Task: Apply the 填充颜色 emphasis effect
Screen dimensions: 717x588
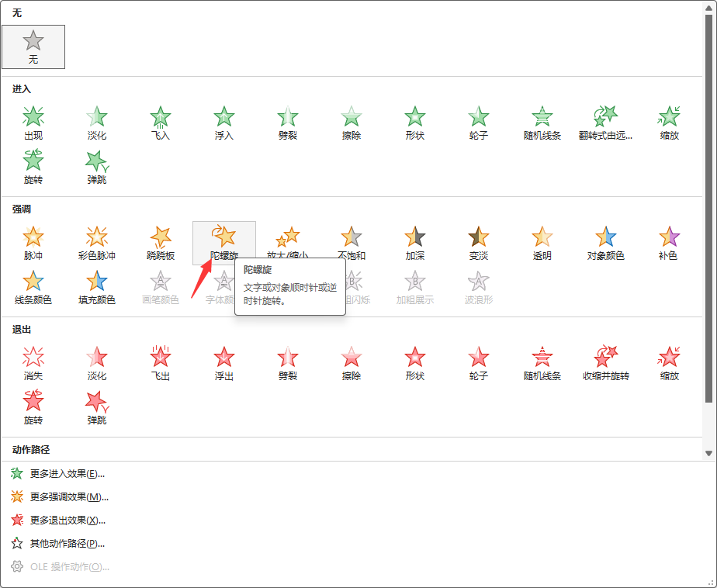Action: click(x=97, y=288)
